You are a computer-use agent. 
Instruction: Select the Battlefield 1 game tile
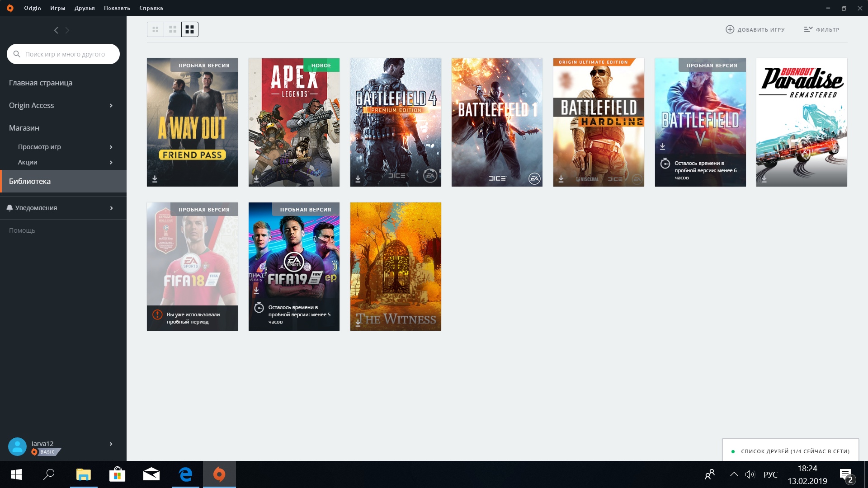[x=497, y=122]
